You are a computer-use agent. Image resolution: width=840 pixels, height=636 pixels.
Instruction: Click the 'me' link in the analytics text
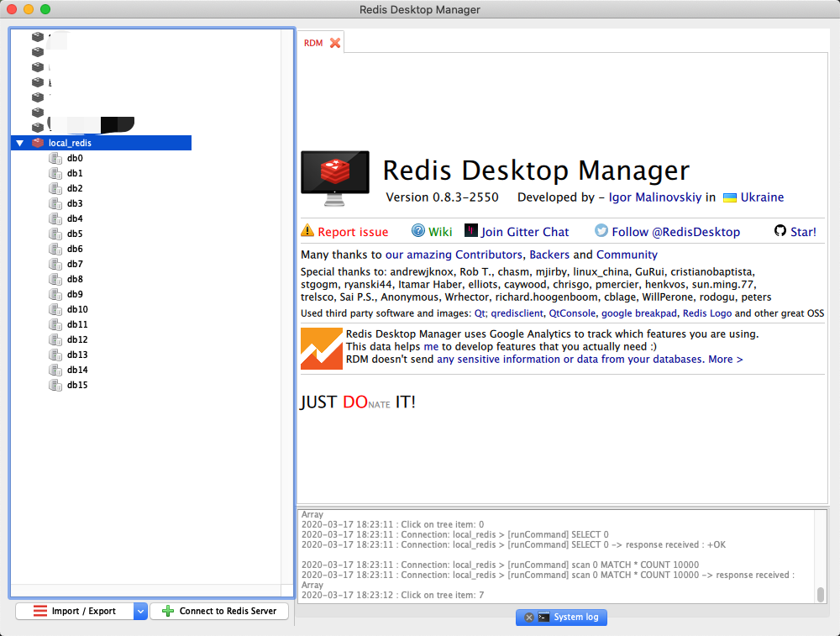click(x=431, y=347)
